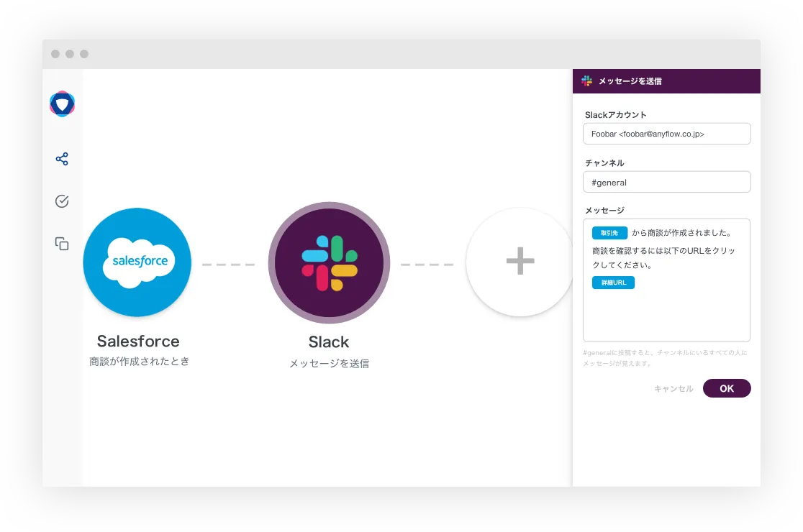Open the workflow share icon in sidebar
Image resolution: width=803 pixels, height=532 pixels.
click(x=62, y=159)
